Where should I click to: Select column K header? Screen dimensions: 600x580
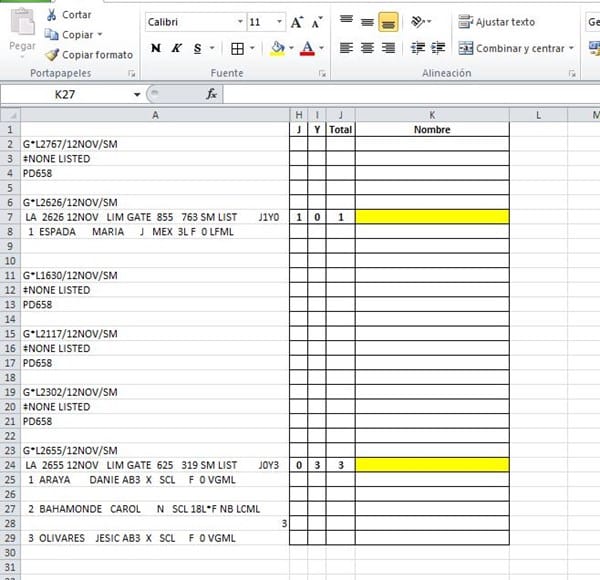(x=432, y=115)
